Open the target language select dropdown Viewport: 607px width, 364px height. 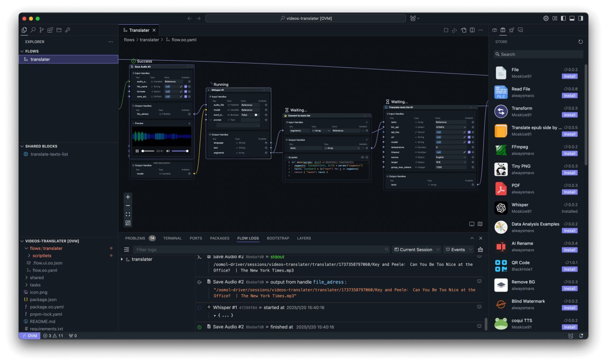coord(451,162)
